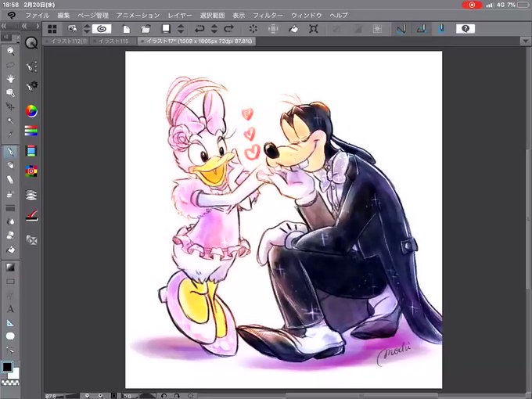Open the アニメーション menu
Image resolution: width=532 pixels, height=399 pixels.
(x=138, y=16)
